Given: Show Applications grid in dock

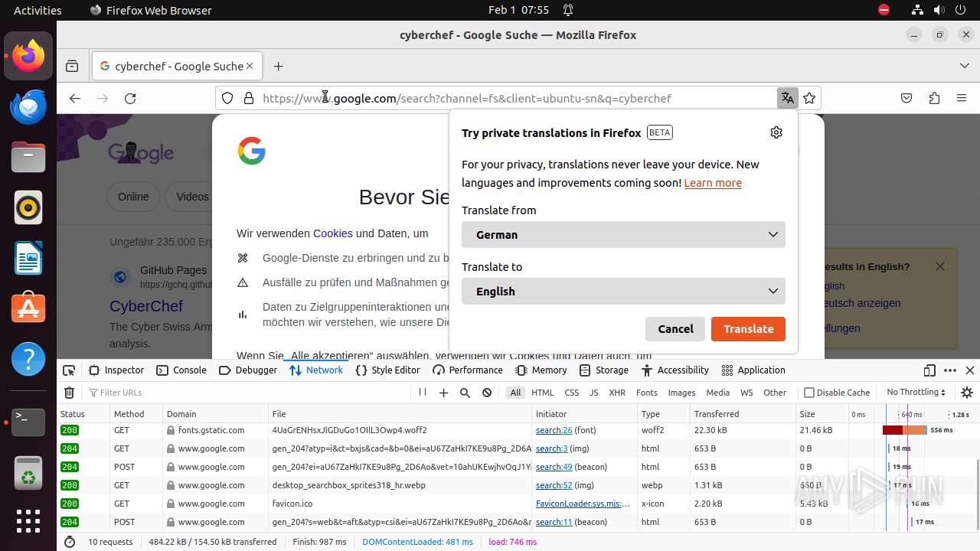Looking at the screenshot, I should tap(28, 521).
